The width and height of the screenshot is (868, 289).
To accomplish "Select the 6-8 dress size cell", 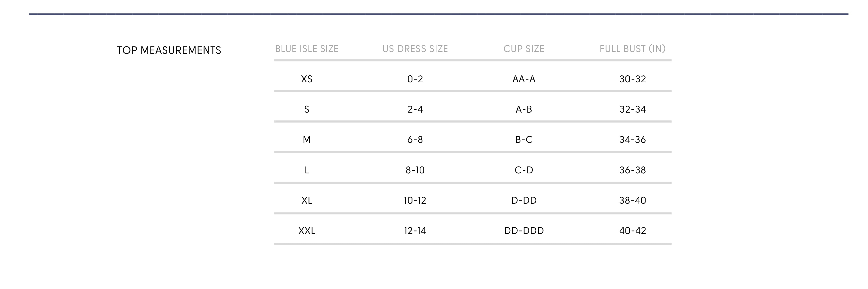I will coord(415,140).
